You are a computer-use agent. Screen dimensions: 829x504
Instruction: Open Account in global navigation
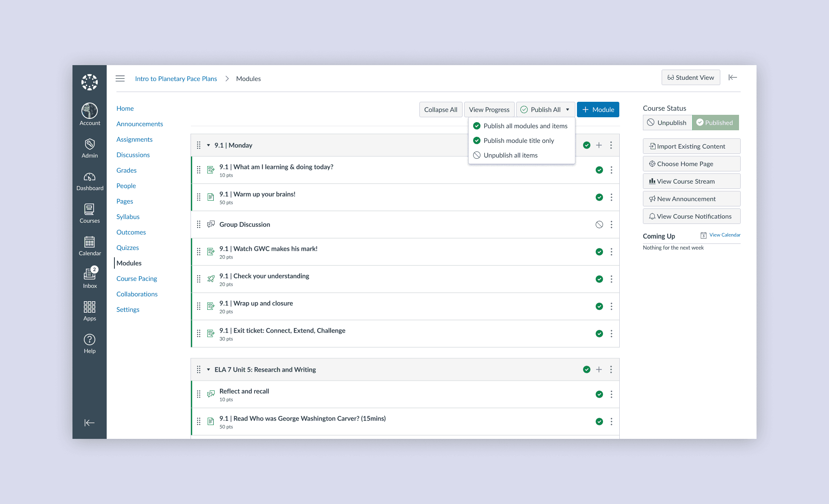tap(90, 114)
